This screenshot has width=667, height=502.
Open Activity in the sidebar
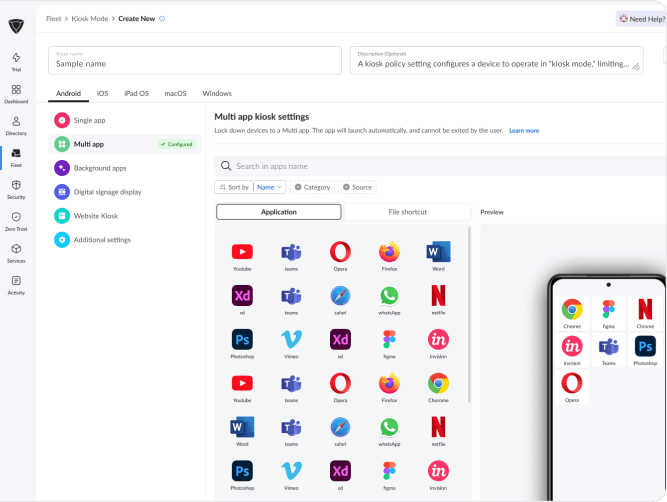(x=16, y=285)
